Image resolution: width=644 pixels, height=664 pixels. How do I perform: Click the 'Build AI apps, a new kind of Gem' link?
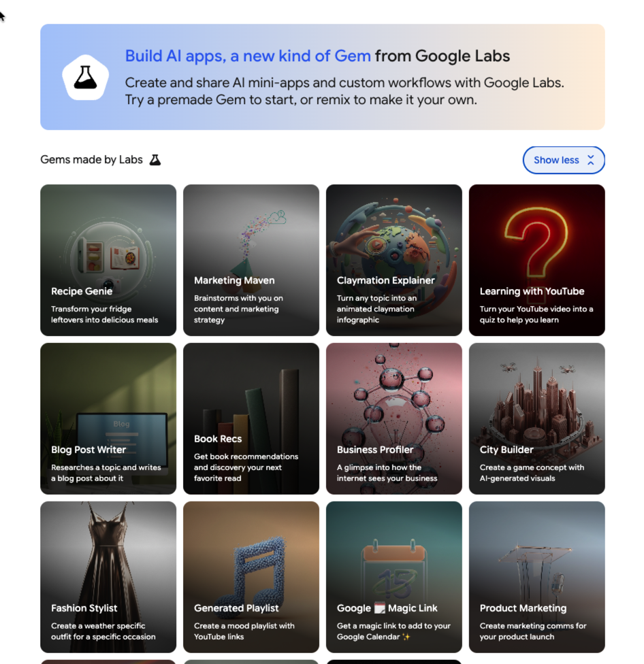coord(248,56)
